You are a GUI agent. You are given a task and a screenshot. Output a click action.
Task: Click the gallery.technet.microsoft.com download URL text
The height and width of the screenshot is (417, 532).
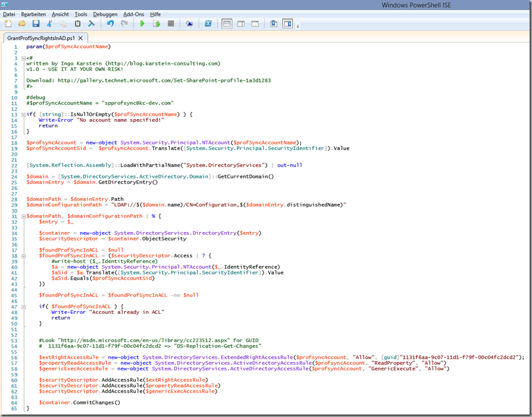164,81
